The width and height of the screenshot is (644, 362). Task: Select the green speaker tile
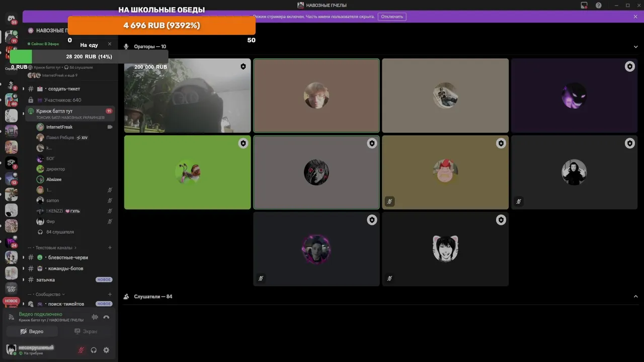[x=188, y=172]
